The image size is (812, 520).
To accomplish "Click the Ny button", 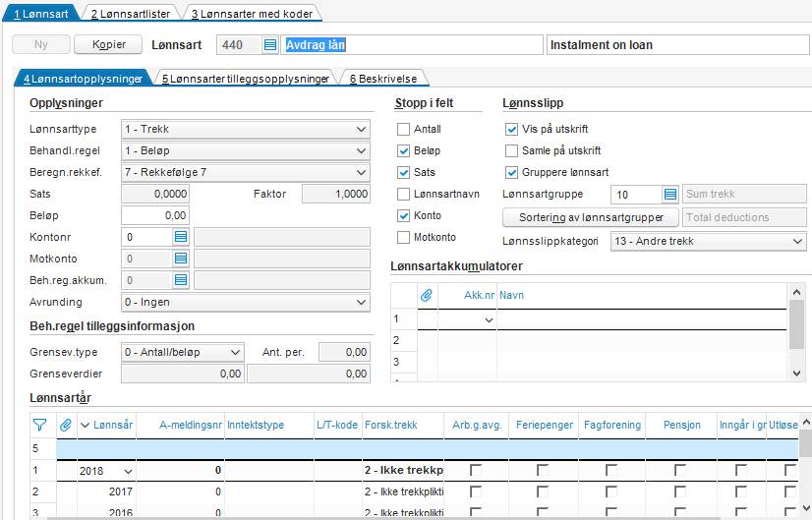I will [41, 44].
